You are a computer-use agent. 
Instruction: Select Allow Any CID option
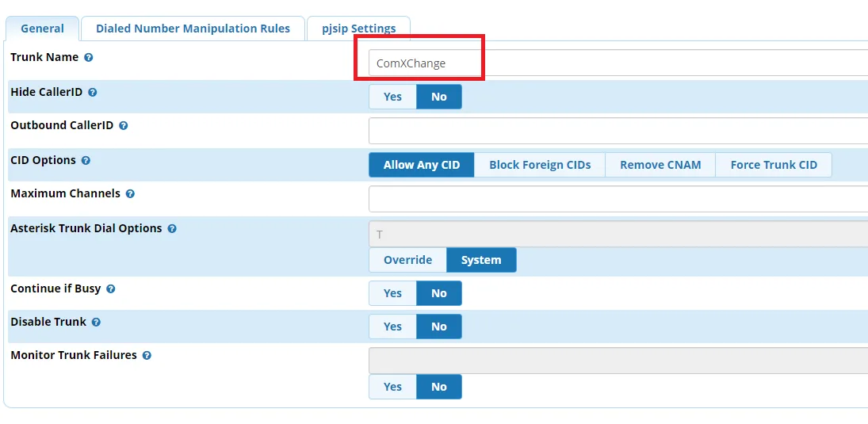tap(421, 165)
